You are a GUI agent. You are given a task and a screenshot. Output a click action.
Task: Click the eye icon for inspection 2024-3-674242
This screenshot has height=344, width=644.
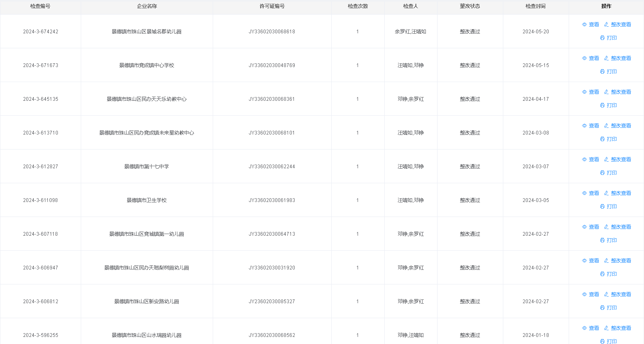pos(584,25)
